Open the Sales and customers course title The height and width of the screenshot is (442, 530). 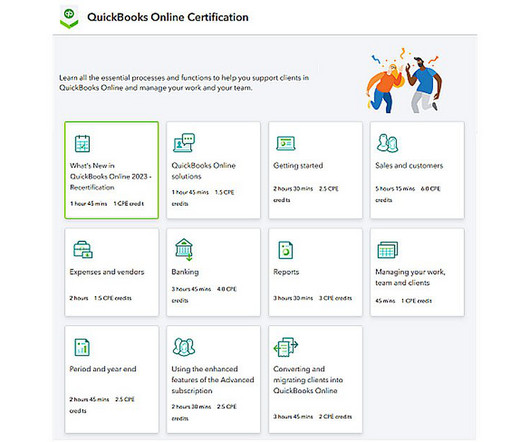click(409, 166)
